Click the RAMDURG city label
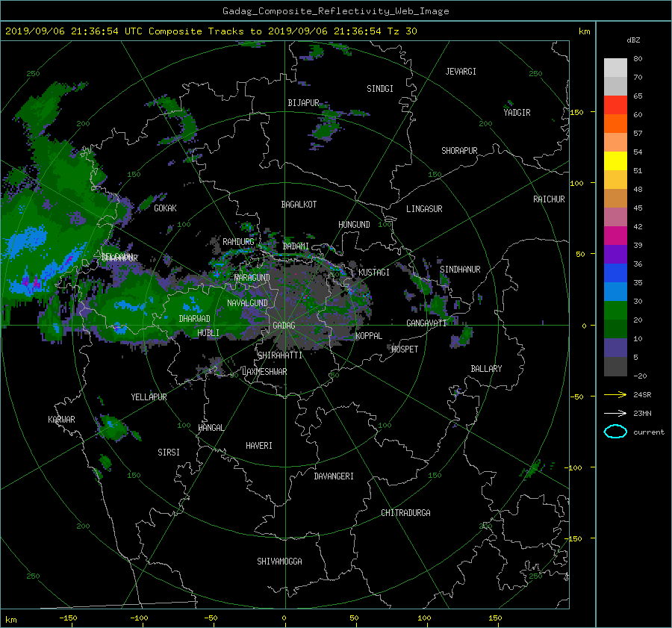The height and width of the screenshot is (628, 672). tap(238, 242)
